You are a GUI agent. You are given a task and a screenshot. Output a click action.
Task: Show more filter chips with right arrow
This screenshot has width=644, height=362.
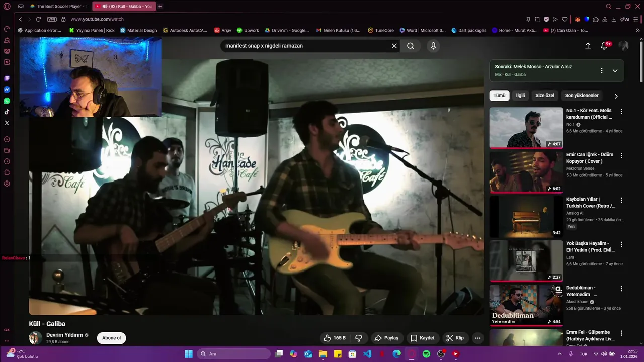(x=616, y=96)
